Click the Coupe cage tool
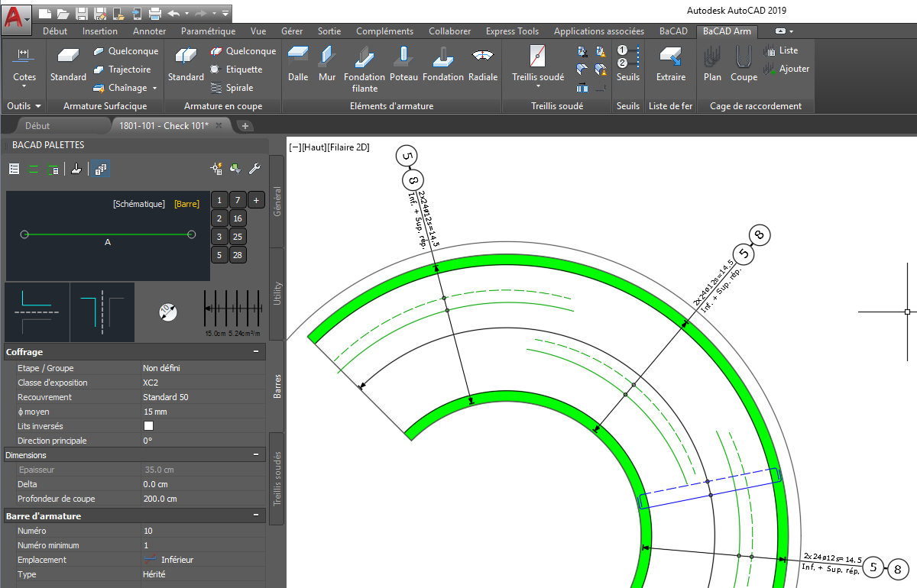Image resolution: width=917 pixels, height=588 pixels. pyautogui.click(x=744, y=65)
